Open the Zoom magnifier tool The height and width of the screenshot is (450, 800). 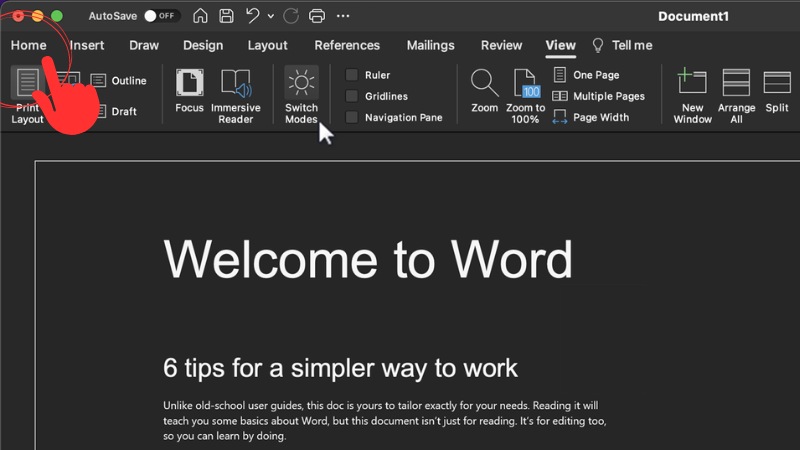point(484,83)
